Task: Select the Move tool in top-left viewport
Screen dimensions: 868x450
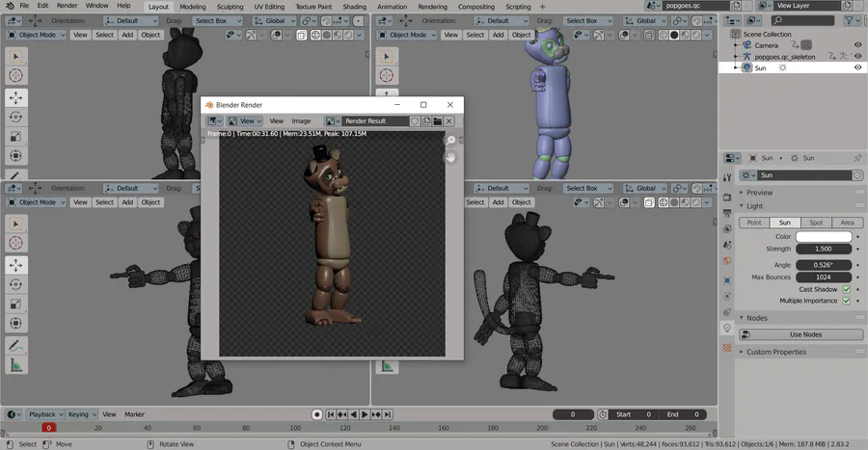Action: coord(15,98)
